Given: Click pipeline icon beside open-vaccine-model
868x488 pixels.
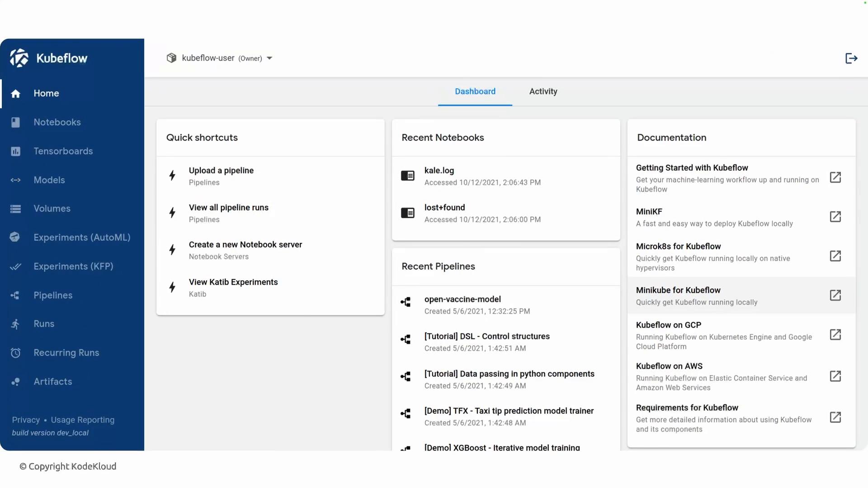Looking at the screenshot, I should [x=406, y=302].
